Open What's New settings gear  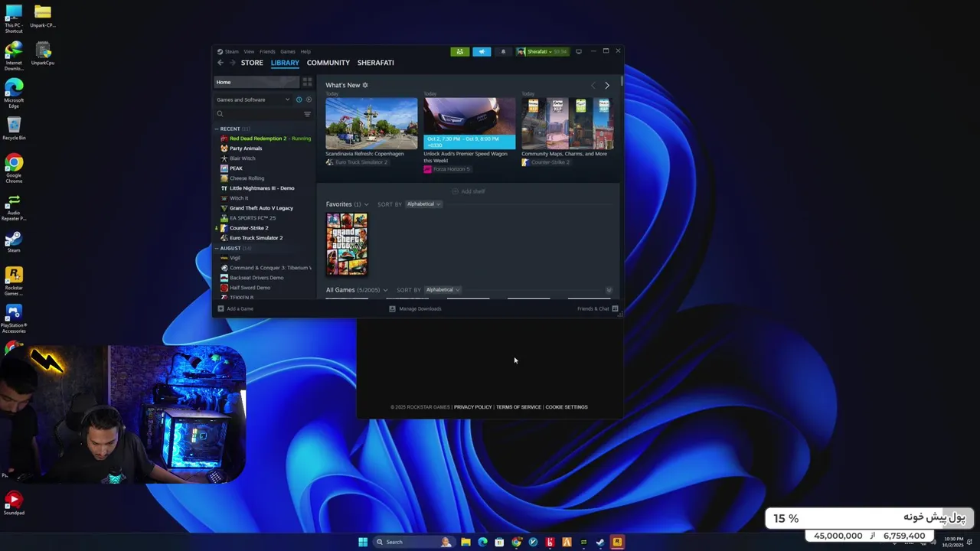365,85
